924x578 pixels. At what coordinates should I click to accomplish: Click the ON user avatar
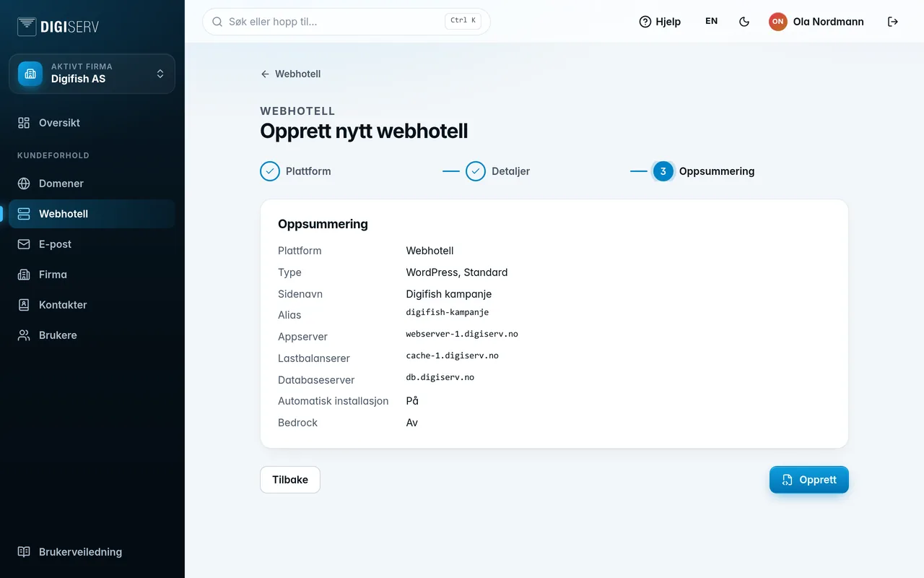(777, 22)
